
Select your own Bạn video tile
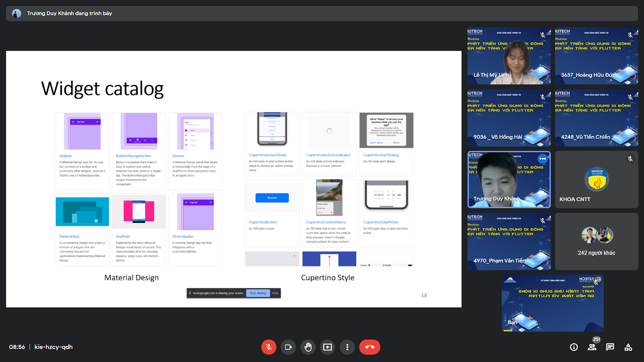pos(553,303)
